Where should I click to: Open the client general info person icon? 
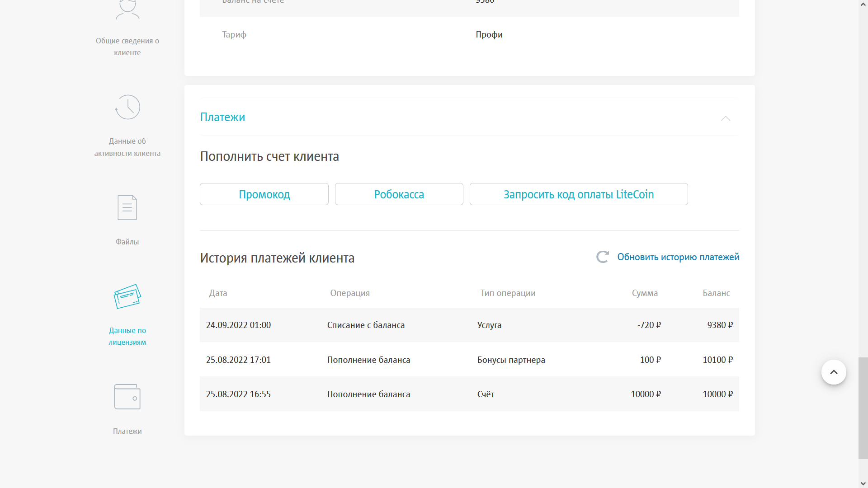click(x=127, y=9)
